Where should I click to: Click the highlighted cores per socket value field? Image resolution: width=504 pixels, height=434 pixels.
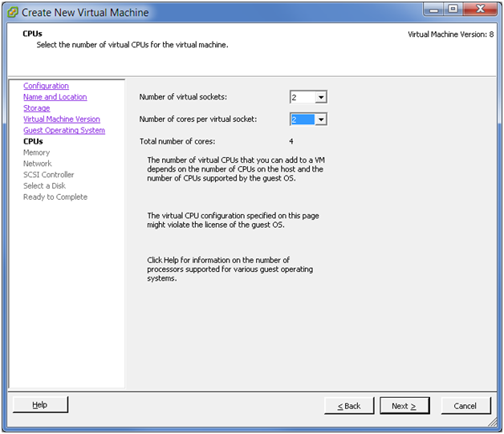[x=303, y=120]
